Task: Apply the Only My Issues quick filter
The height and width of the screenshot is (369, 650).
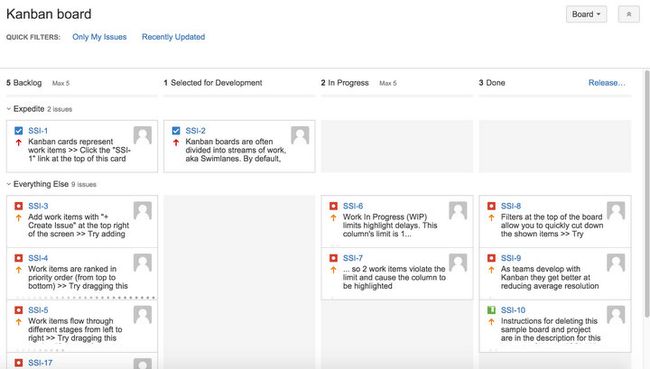Action: [x=99, y=37]
